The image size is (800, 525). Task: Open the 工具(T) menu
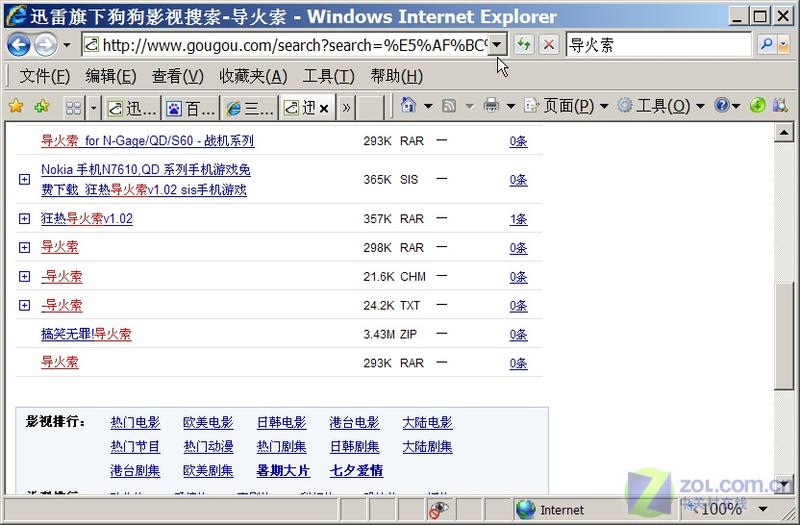point(329,77)
